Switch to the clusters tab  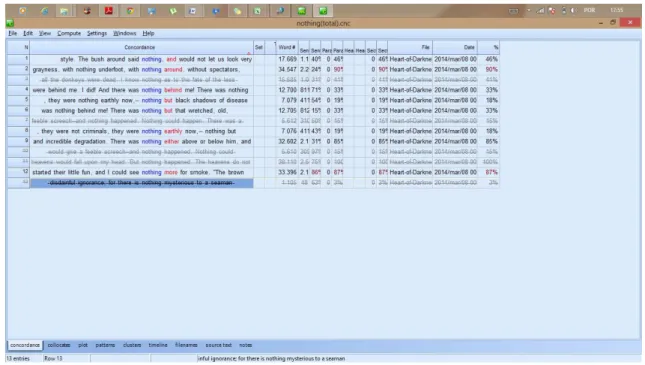(132, 345)
